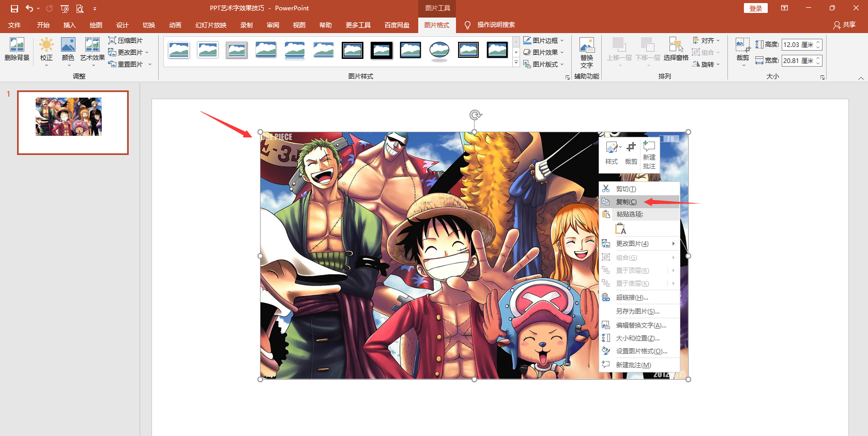Open the File (文件) tab
Screen dimensions: 868x436
(x=14, y=25)
